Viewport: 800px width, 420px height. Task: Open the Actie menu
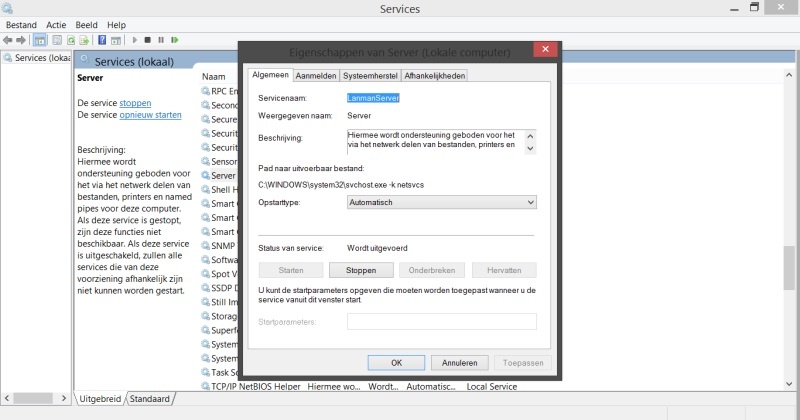tap(56, 24)
